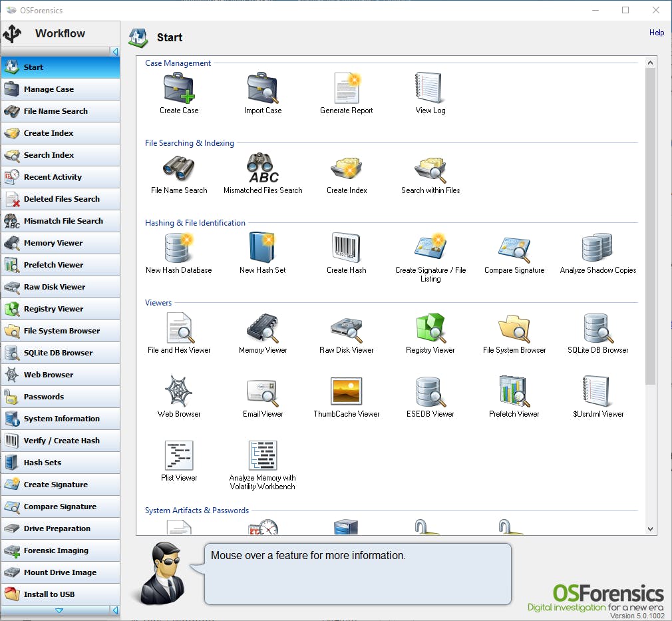Open Analyze Memory with Volatility Workbench
The width and height of the screenshot is (672, 621).
(x=263, y=455)
